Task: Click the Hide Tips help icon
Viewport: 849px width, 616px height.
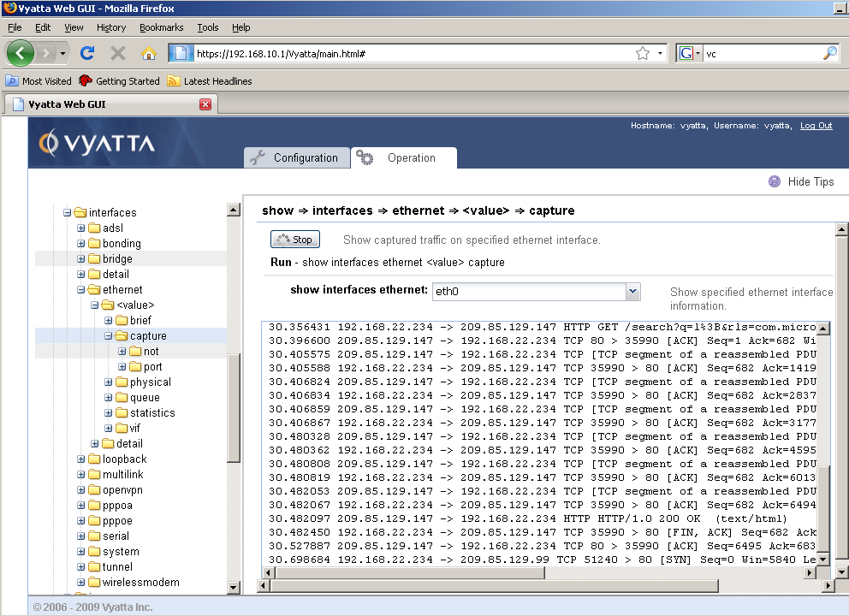Action: coord(775,181)
